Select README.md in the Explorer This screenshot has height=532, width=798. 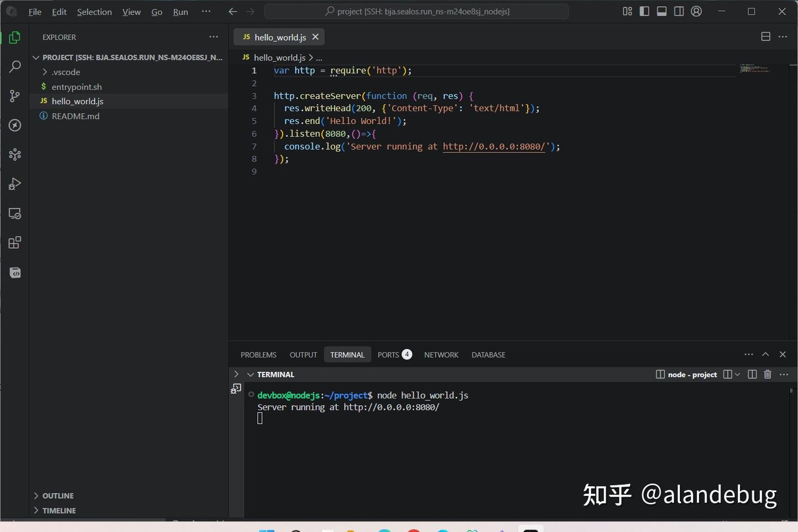[75, 116]
